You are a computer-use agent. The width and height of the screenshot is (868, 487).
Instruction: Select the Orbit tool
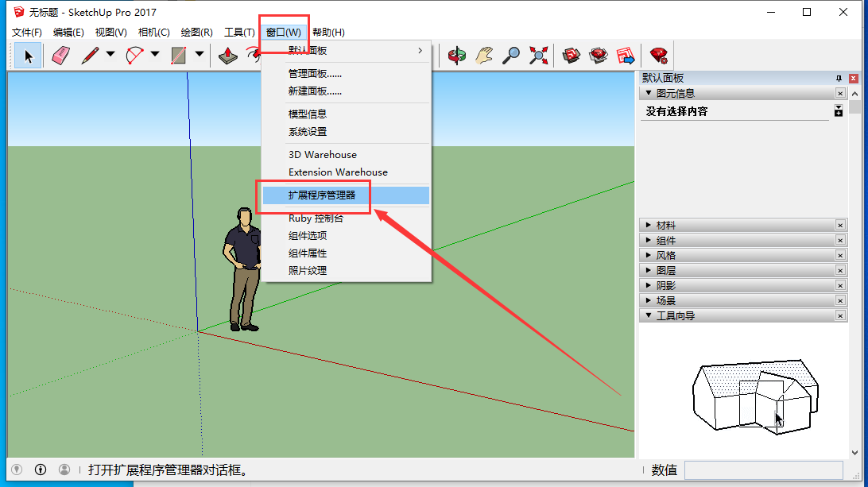tap(457, 56)
